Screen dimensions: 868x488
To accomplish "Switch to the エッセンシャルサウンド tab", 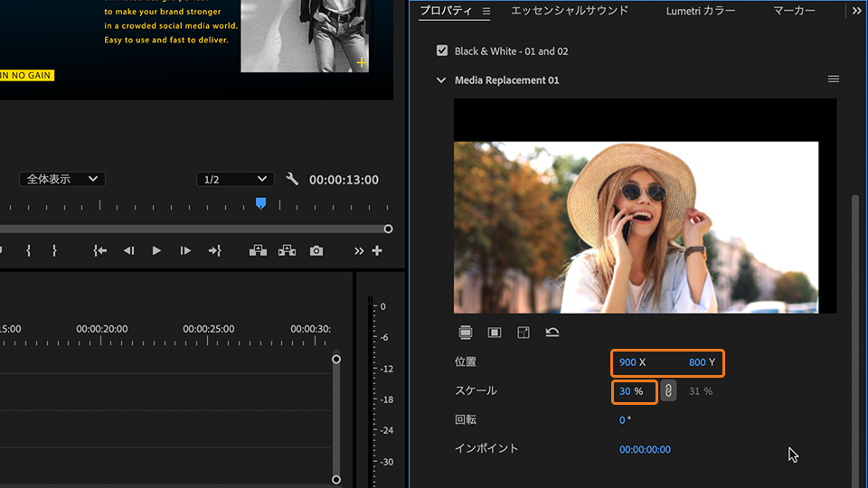I will 569,11.
